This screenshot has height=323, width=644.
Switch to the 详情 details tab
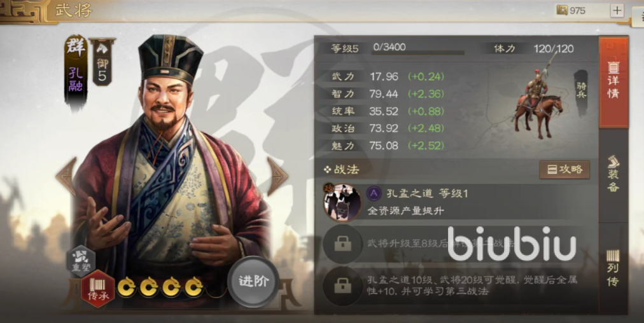tap(613, 82)
